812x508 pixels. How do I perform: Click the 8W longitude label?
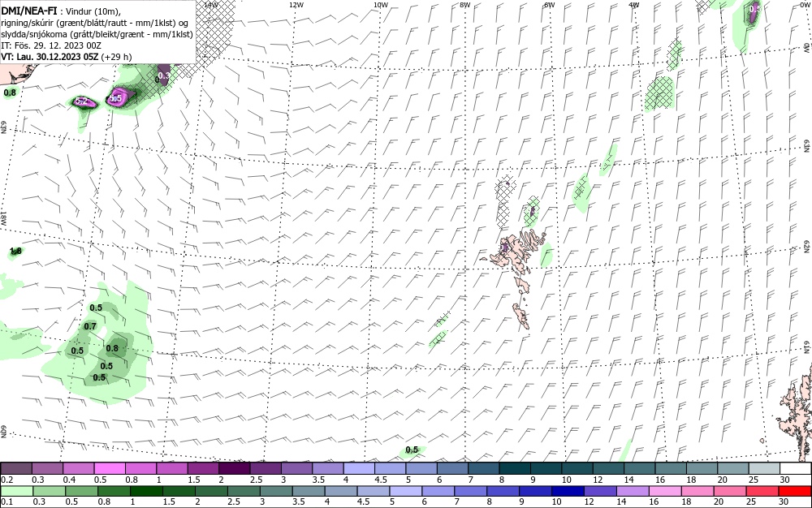[465, 5]
